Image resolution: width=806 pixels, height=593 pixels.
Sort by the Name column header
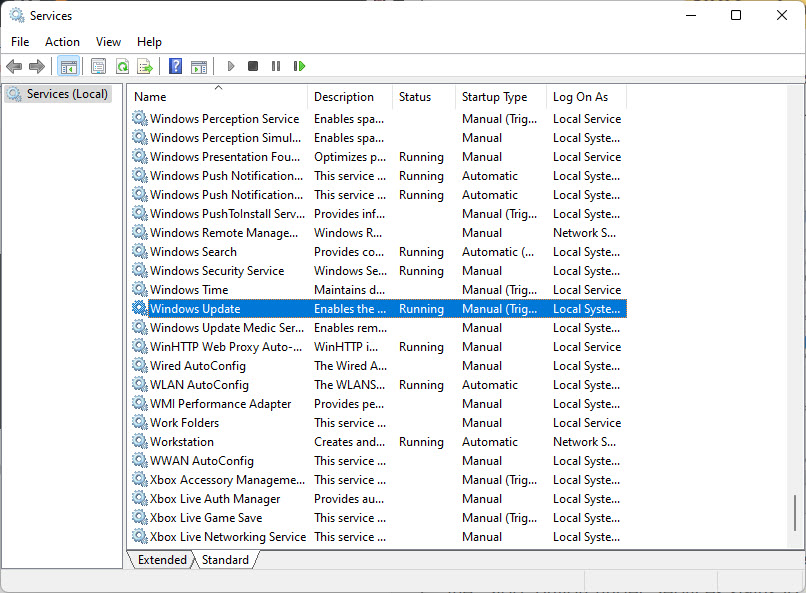[x=218, y=97]
